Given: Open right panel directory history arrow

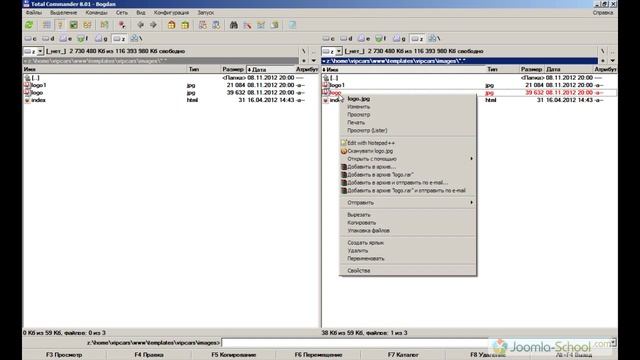Looking at the screenshot, I should (613, 61).
